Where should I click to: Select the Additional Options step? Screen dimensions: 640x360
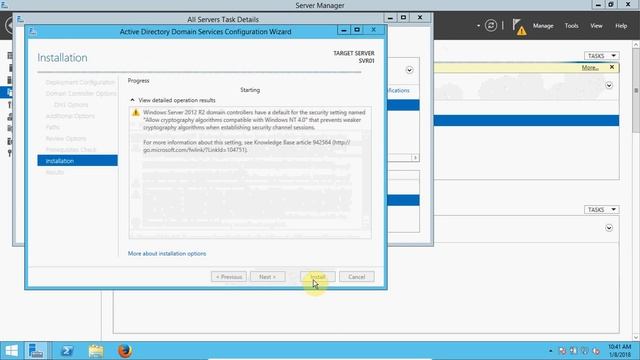(70, 116)
